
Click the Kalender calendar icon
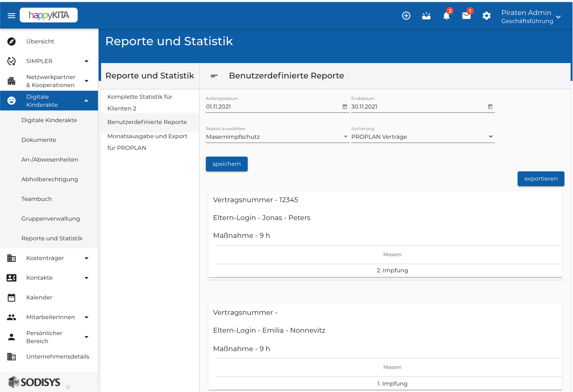pyautogui.click(x=11, y=297)
